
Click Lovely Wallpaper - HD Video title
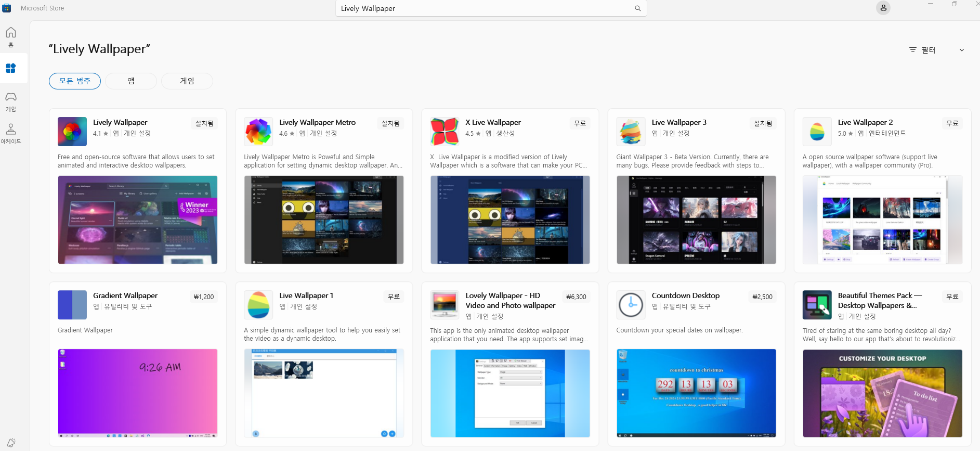[x=511, y=300]
